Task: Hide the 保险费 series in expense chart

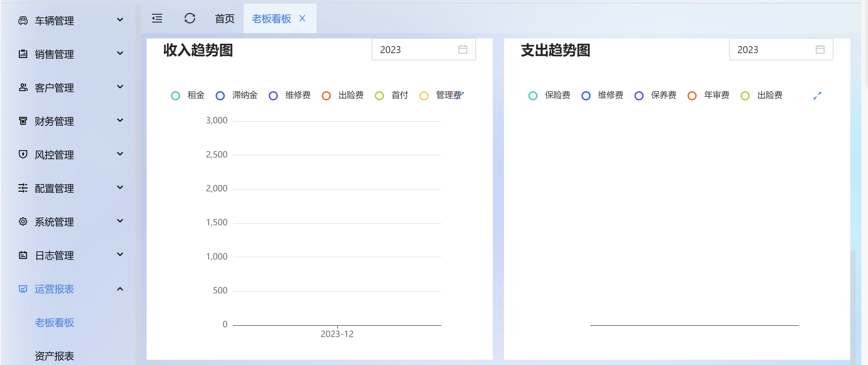Action: pos(549,95)
